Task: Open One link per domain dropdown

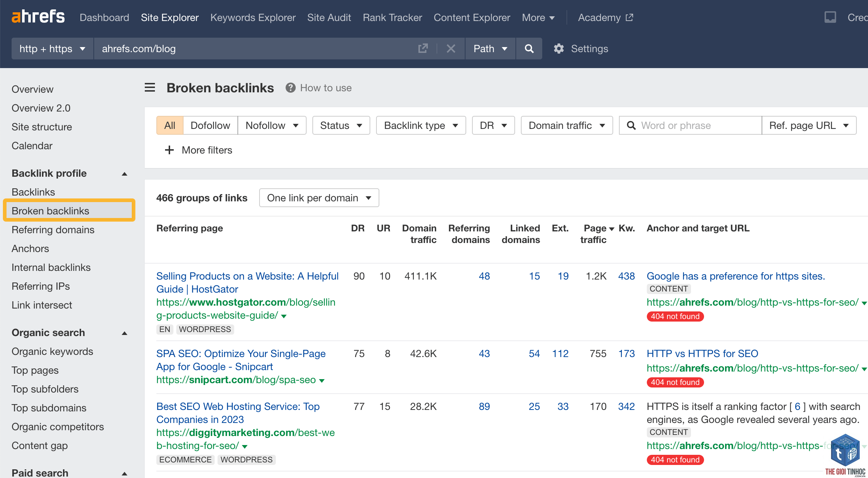Action: [319, 198]
